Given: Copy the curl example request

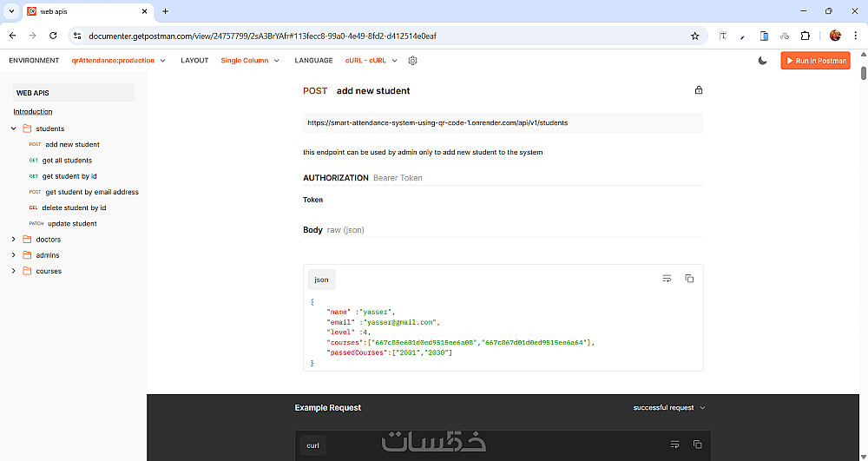Looking at the screenshot, I should click(x=698, y=445).
